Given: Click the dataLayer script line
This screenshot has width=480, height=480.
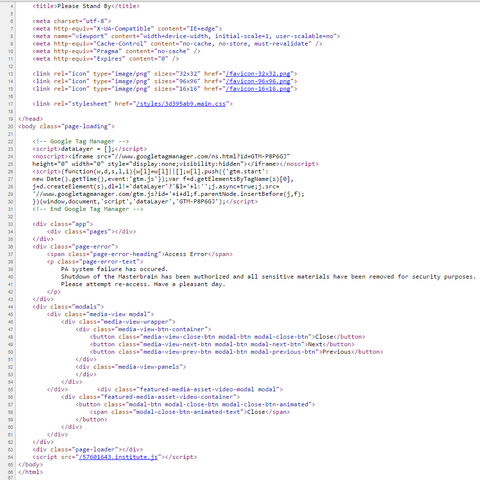Looking at the screenshot, I should click(x=89, y=149).
